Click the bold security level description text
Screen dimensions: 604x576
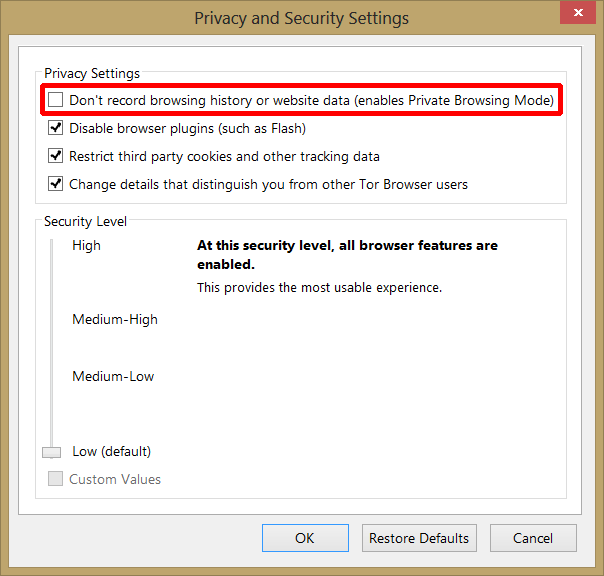coord(346,255)
